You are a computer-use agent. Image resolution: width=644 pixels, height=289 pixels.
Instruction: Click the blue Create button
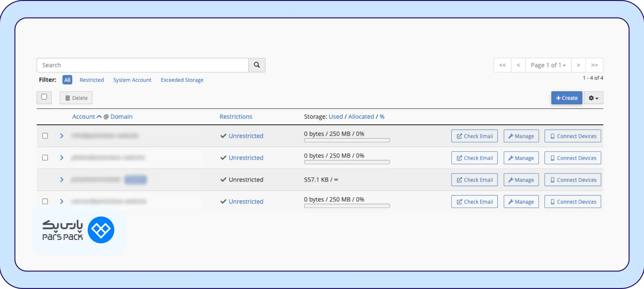coord(567,98)
